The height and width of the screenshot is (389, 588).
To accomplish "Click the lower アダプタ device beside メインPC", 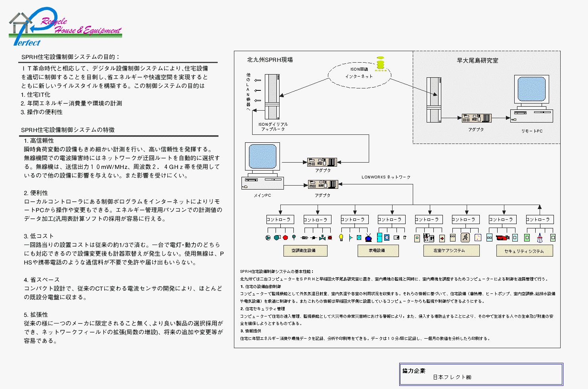I will point(323,184).
